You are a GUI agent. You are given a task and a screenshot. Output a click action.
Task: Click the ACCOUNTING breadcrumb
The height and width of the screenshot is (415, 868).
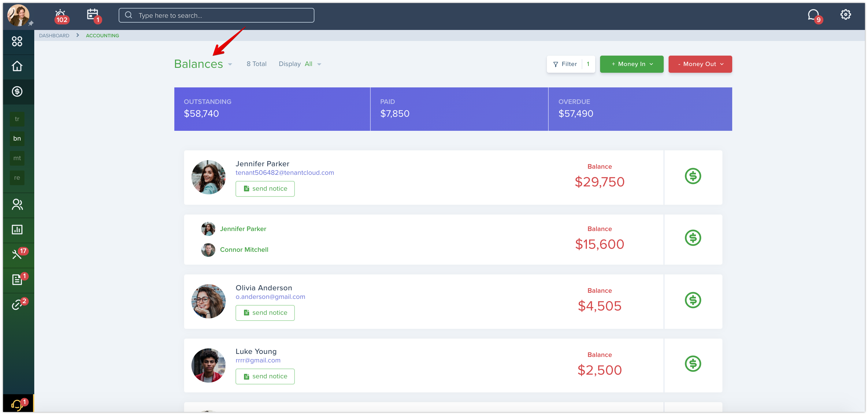(x=102, y=36)
